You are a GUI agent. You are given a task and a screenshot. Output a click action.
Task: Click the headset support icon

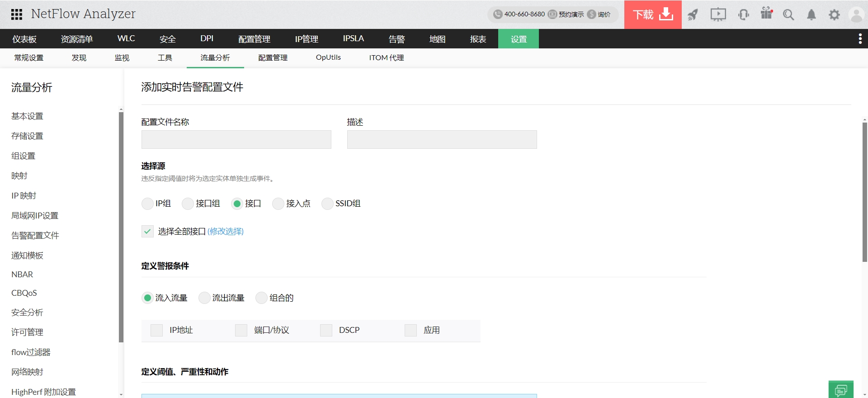(743, 14)
